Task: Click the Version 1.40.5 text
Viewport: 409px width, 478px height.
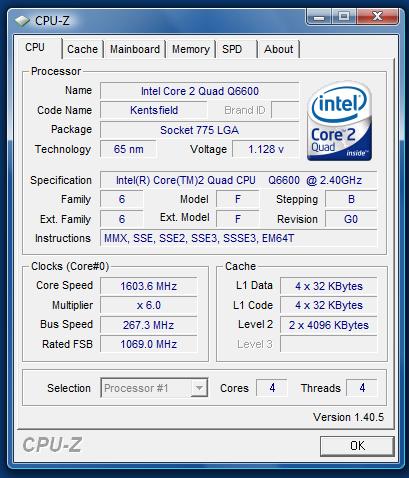Action: coord(348,417)
